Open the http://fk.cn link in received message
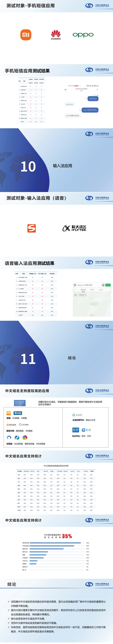 tap(70, 104)
